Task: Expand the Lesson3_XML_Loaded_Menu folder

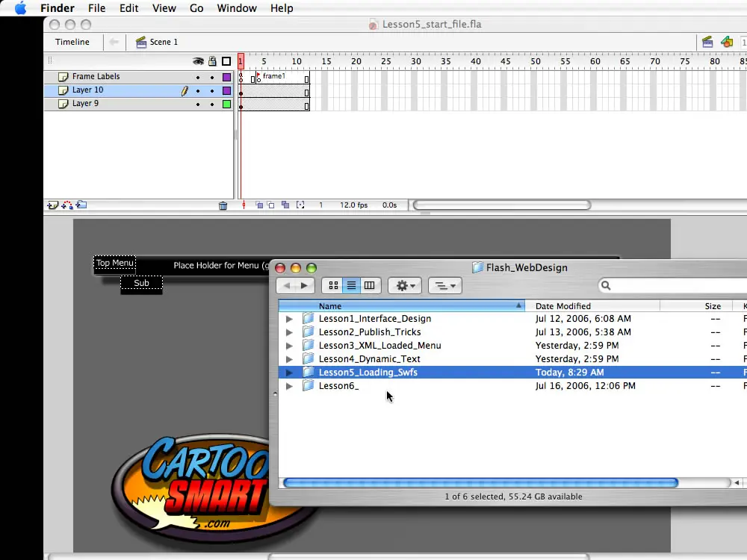Action: [x=289, y=346]
